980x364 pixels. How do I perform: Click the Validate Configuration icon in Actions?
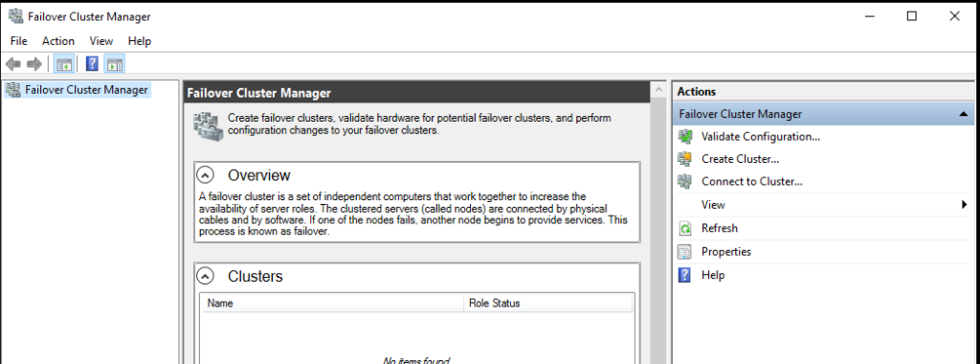pos(685,136)
